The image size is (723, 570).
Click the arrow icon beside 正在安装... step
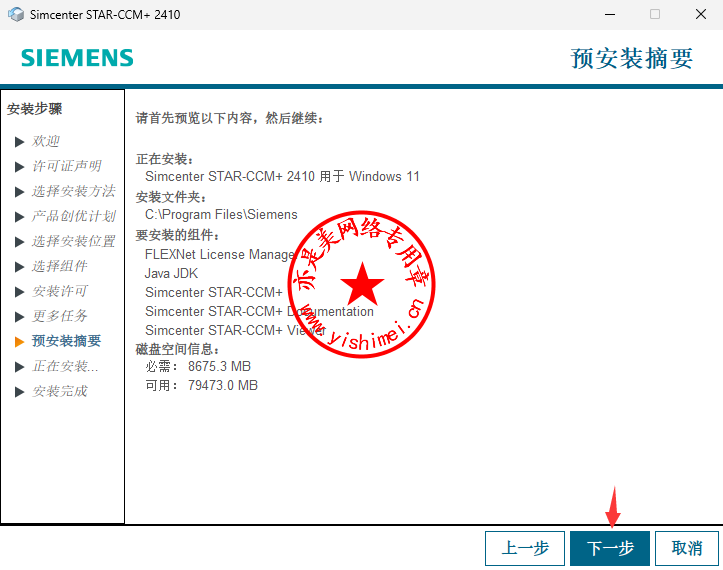[19, 367]
